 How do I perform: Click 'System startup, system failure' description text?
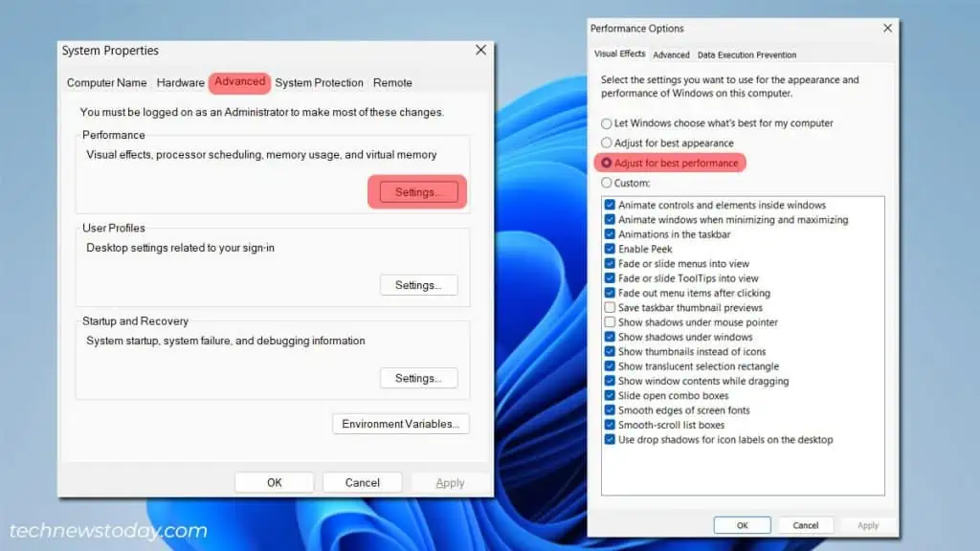pyautogui.click(x=226, y=341)
